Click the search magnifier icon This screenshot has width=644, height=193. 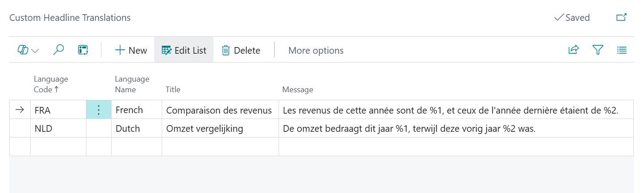[x=58, y=50]
